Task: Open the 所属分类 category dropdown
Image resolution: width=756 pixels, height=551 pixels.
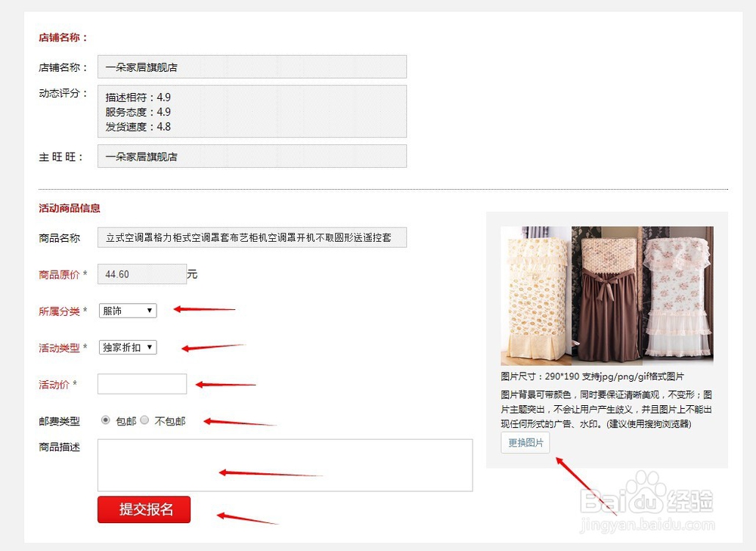Action: pyautogui.click(x=127, y=311)
